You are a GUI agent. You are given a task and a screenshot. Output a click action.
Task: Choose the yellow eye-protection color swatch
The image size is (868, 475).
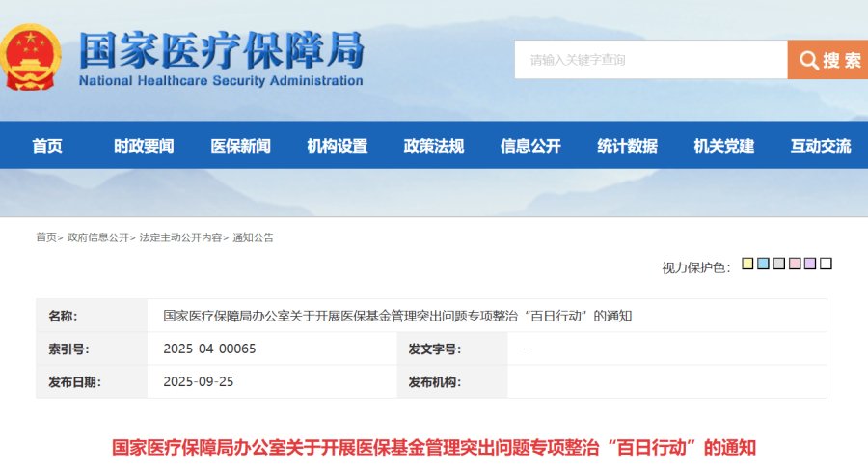coord(747,264)
